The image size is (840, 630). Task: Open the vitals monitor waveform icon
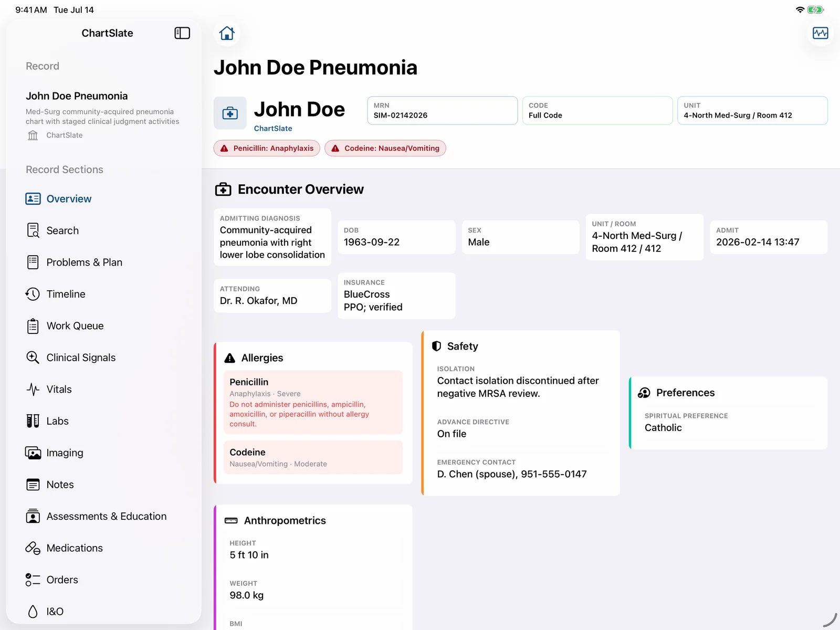click(x=820, y=33)
